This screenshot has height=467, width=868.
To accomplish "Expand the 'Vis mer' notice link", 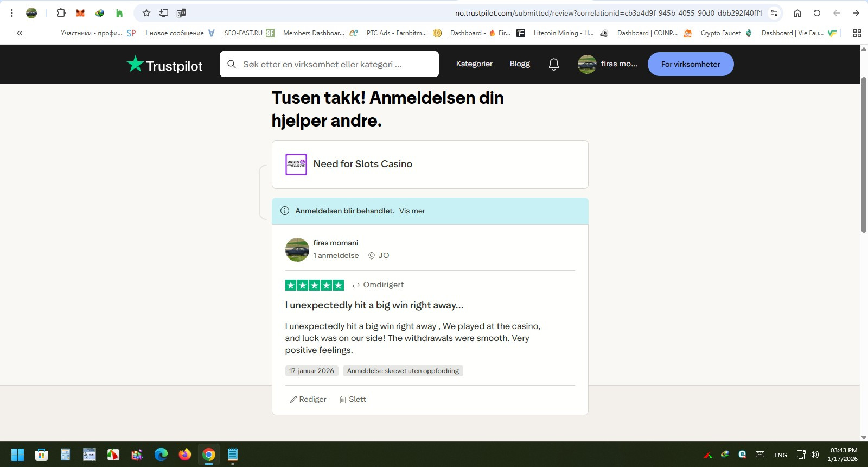I will pyautogui.click(x=412, y=211).
